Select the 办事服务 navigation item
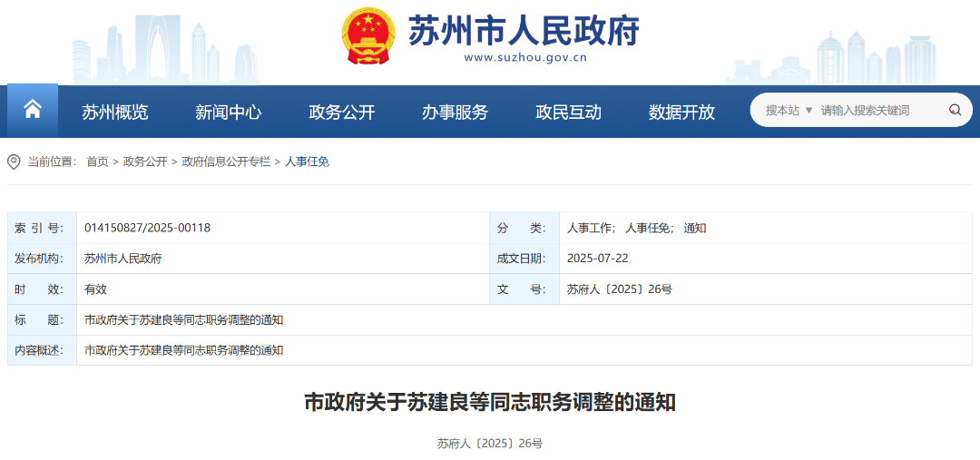 455,112
